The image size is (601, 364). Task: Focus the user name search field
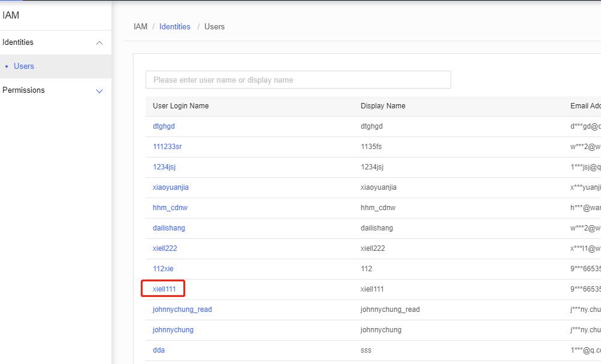pos(298,80)
